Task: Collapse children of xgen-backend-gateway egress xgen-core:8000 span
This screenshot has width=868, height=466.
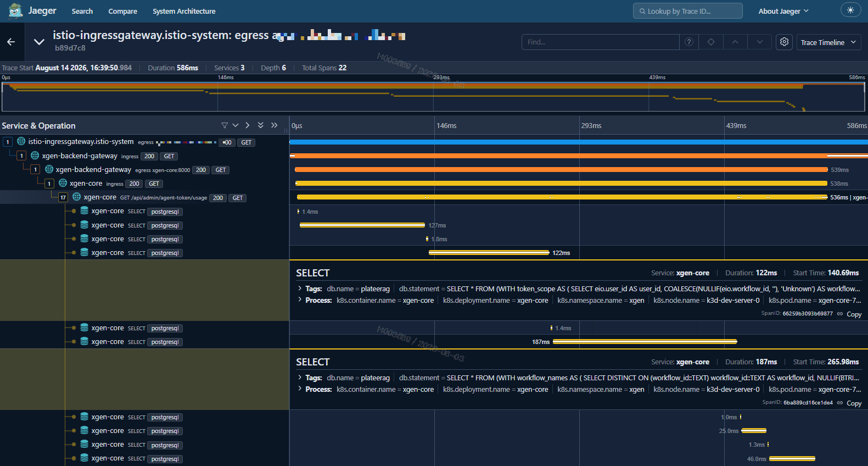Action: (35, 170)
